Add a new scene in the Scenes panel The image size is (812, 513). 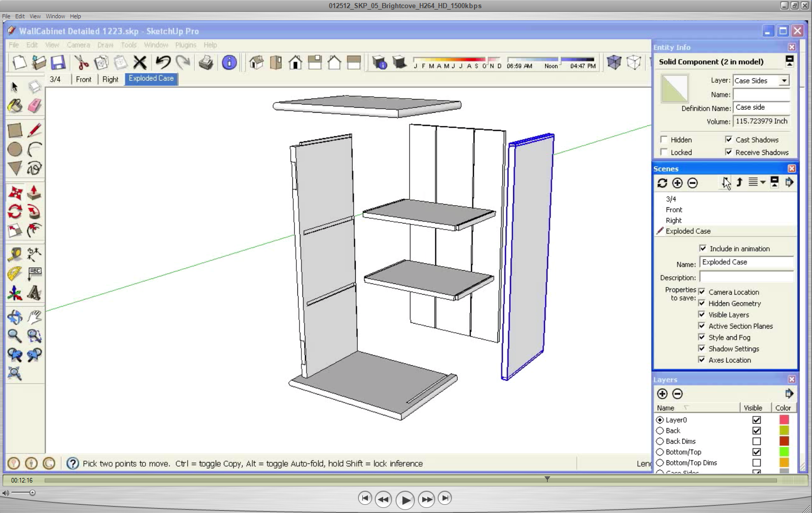coord(677,183)
